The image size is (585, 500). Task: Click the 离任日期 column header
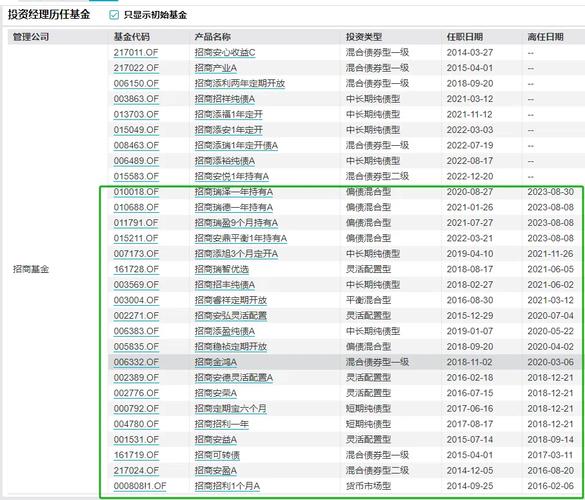(545, 37)
